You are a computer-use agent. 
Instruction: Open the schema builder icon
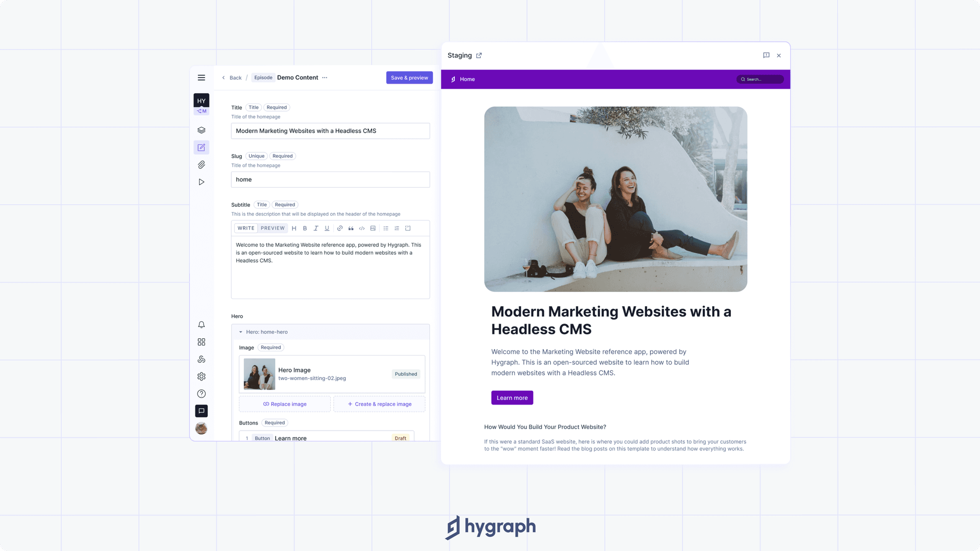pos(201,130)
